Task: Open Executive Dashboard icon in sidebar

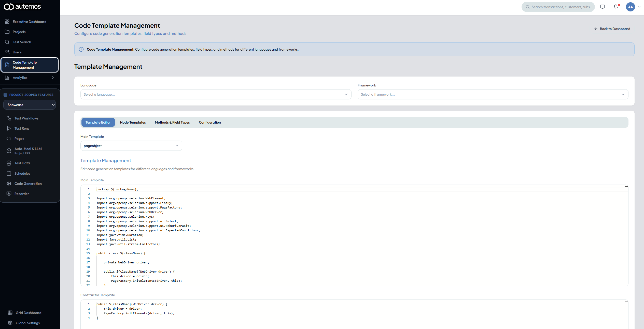Action: (x=7, y=22)
